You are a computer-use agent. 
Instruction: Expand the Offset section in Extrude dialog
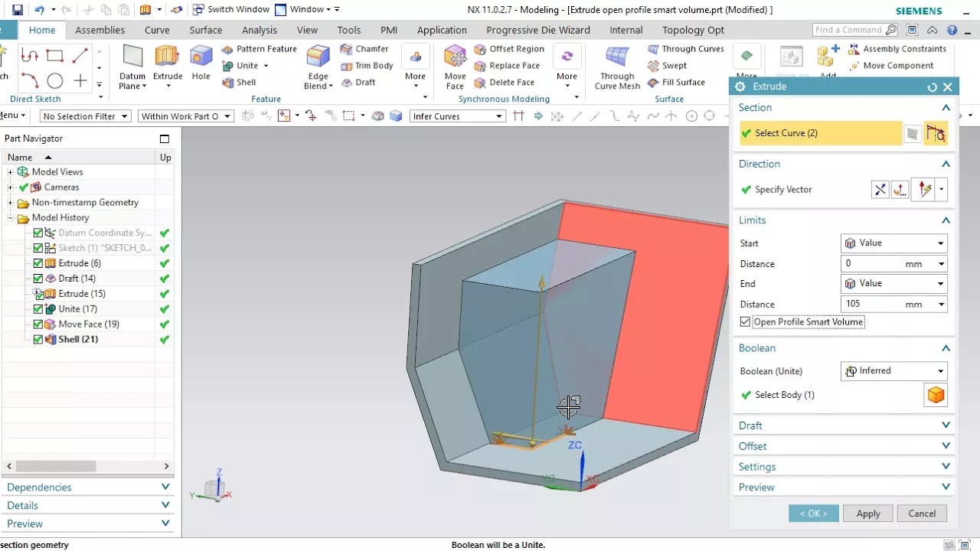(844, 446)
